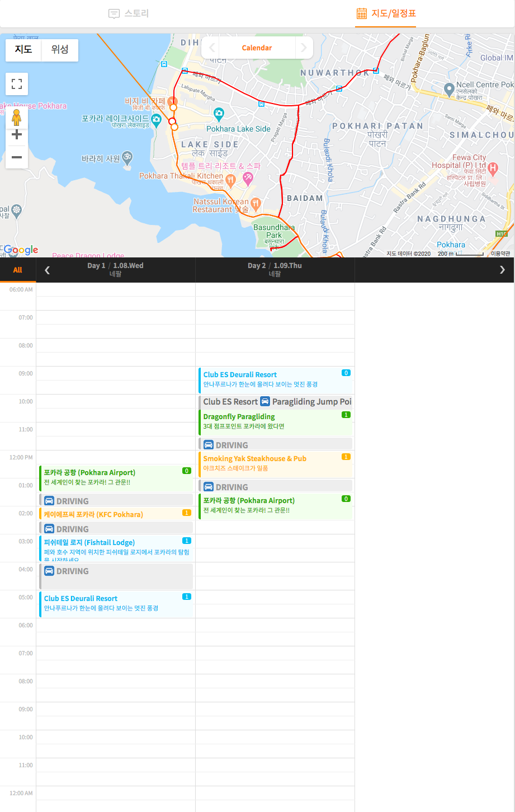The width and height of the screenshot is (515, 812).
Task: Click the 12:00 PM time label
Action: pyautogui.click(x=21, y=457)
